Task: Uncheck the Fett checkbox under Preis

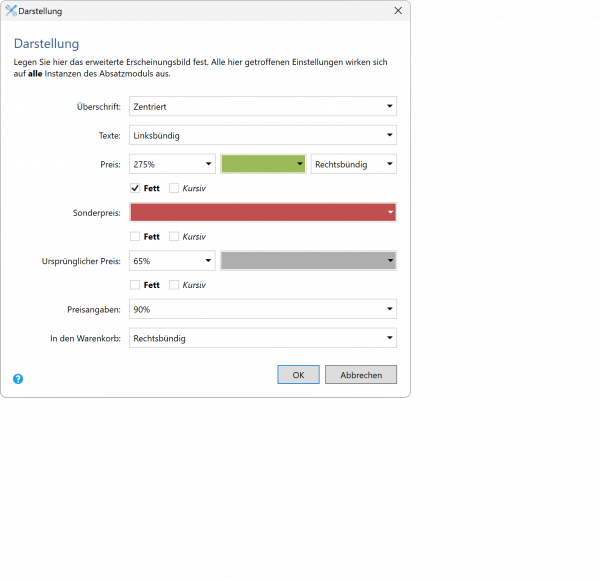Action: 135,188
